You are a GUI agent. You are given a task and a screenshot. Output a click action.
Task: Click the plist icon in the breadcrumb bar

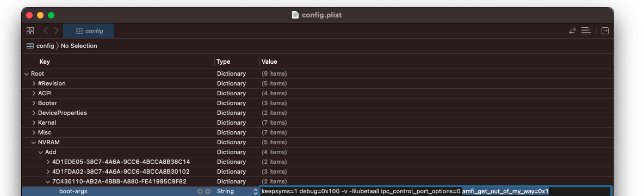tap(30, 46)
